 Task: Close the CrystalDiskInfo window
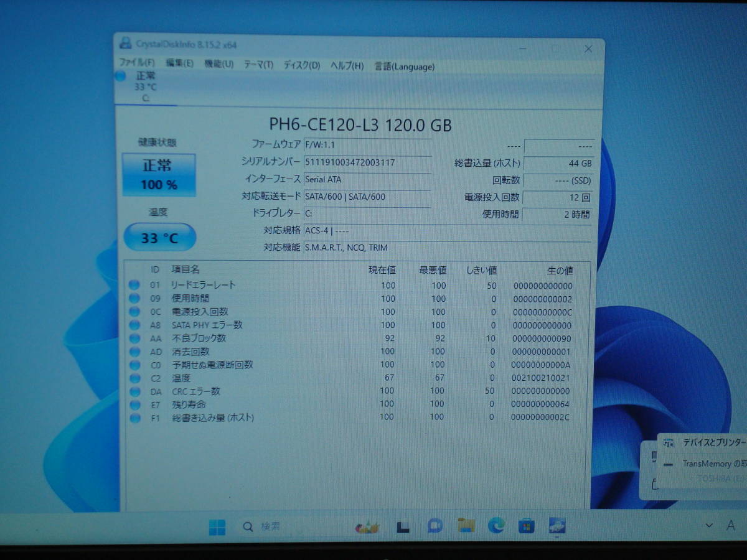point(588,49)
